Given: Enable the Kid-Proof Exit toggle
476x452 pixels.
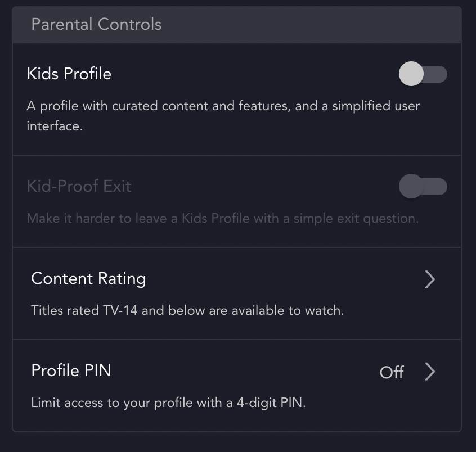Looking at the screenshot, I should (423, 186).
